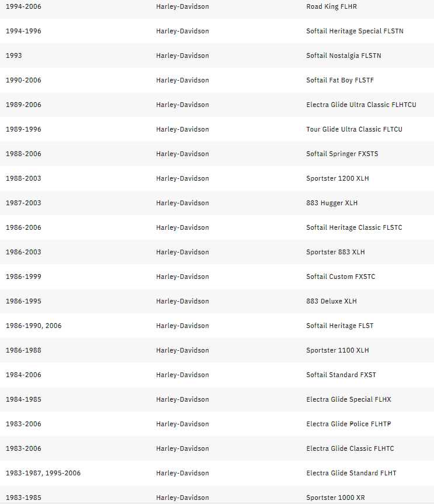The height and width of the screenshot is (504, 434).
Task: Select Softail Heritage Classic FLSTC
Action: 354,227
